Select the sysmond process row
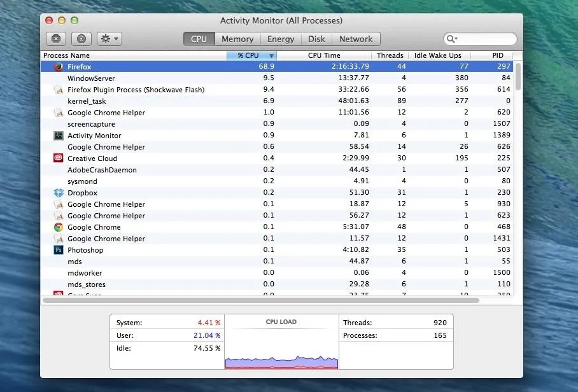The width and height of the screenshot is (578, 392). coord(276,181)
